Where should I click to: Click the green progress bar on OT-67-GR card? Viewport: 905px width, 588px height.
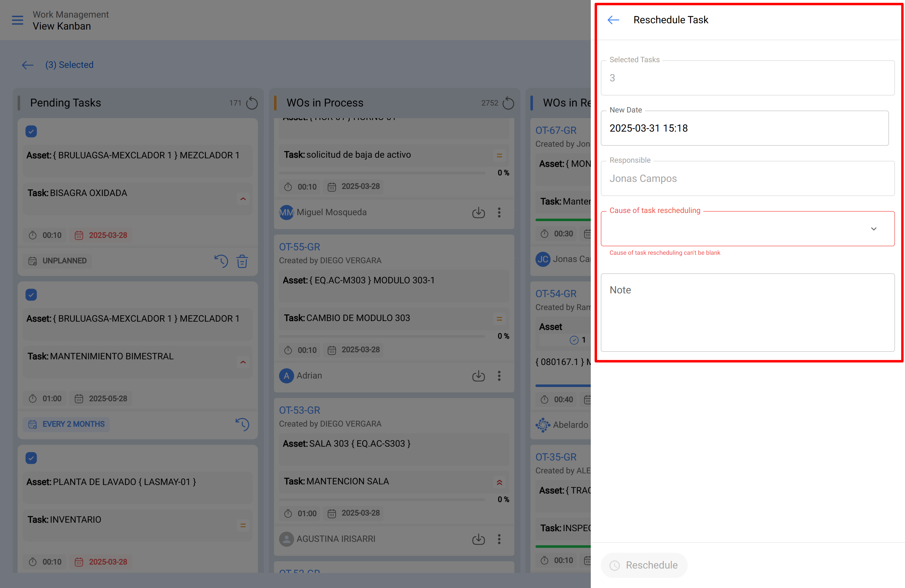click(x=562, y=220)
